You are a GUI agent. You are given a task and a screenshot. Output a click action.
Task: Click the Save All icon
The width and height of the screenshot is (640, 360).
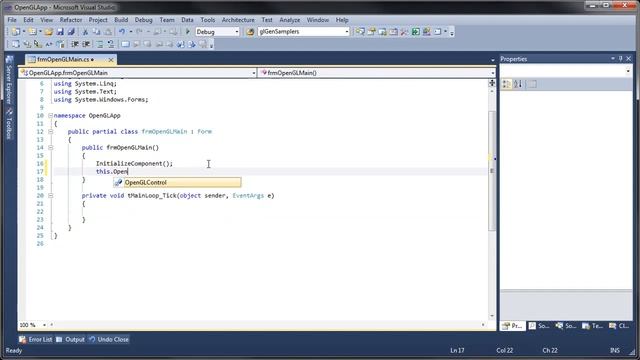coord(71,32)
